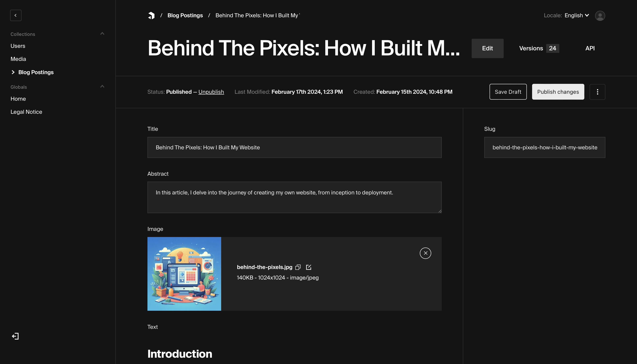Click the Save Draft button

[508, 92]
